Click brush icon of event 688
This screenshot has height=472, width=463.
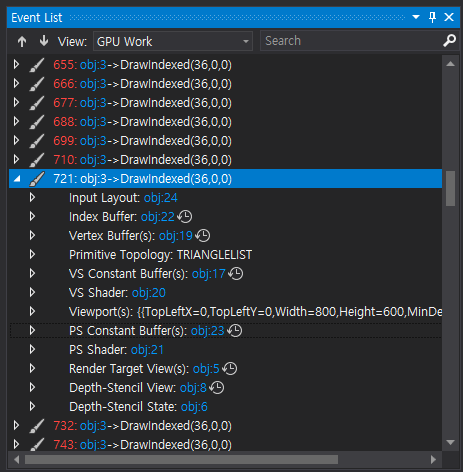point(37,122)
